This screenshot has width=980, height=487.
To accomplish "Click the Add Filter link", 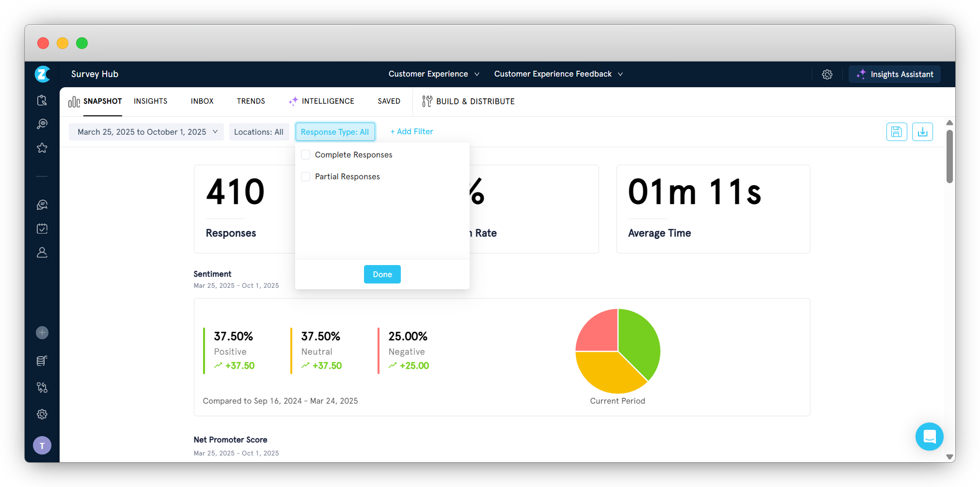I will click(x=411, y=132).
